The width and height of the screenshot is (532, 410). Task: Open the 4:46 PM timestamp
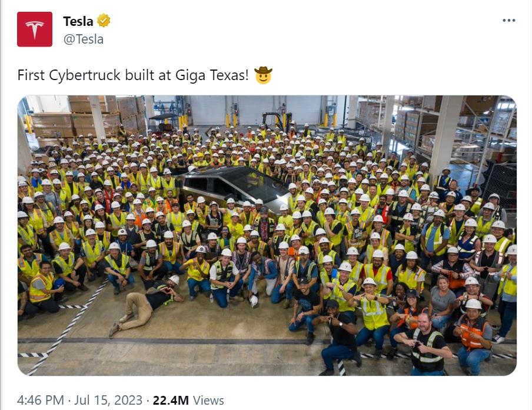41,400
